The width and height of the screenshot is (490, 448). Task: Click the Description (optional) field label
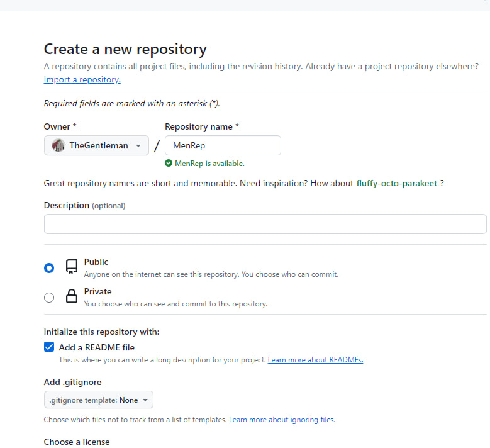pyautogui.click(x=84, y=205)
